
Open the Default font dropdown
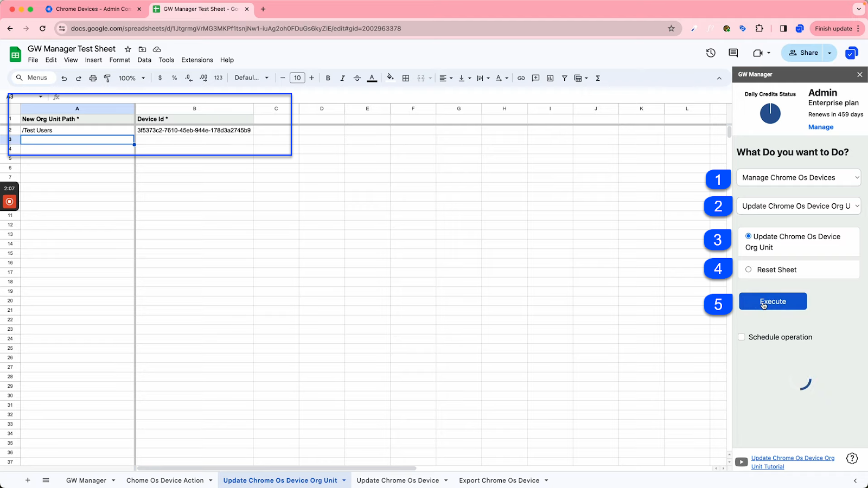[x=251, y=78]
